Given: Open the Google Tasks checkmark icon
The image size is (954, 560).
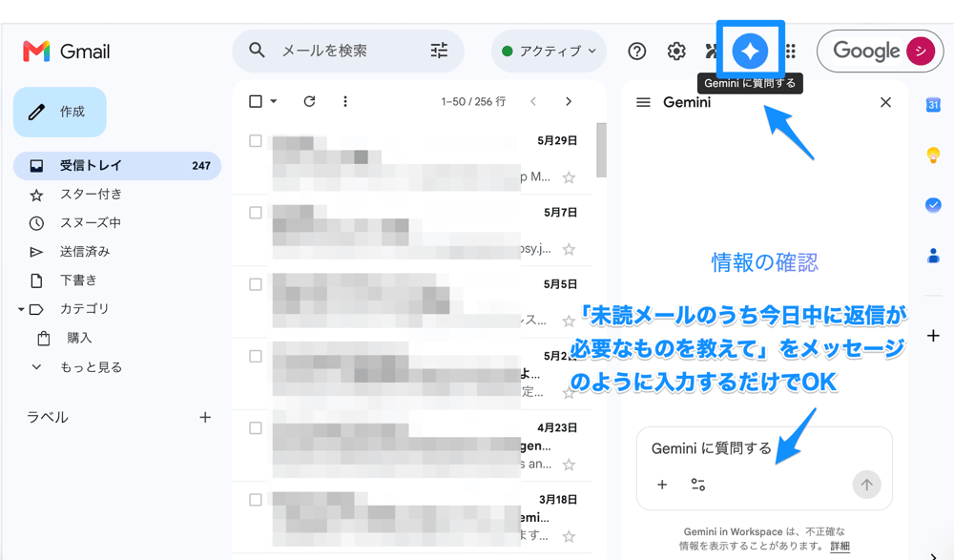Looking at the screenshot, I should (x=933, y=205).
